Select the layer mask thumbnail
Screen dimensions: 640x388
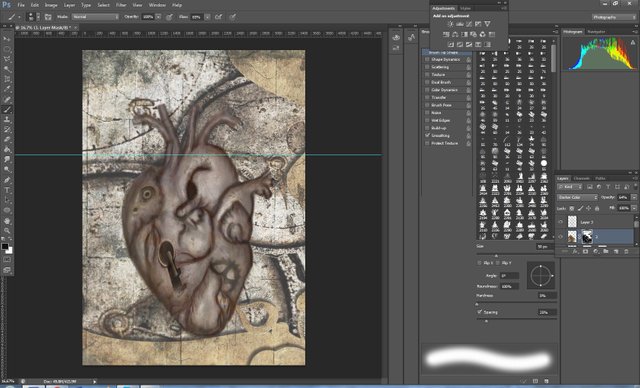587,237
